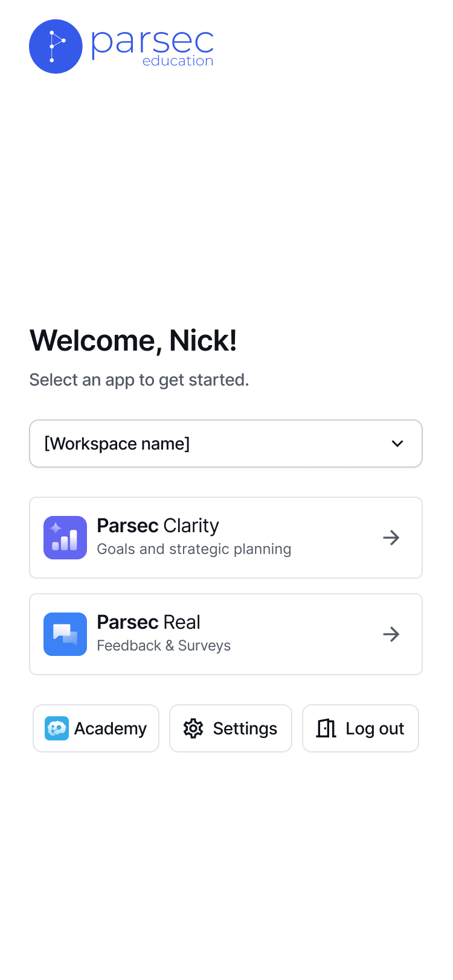Viewport: 453px width, 980px height.
Task: Expand the workspace chevron arrow
Action: (397, 444)
